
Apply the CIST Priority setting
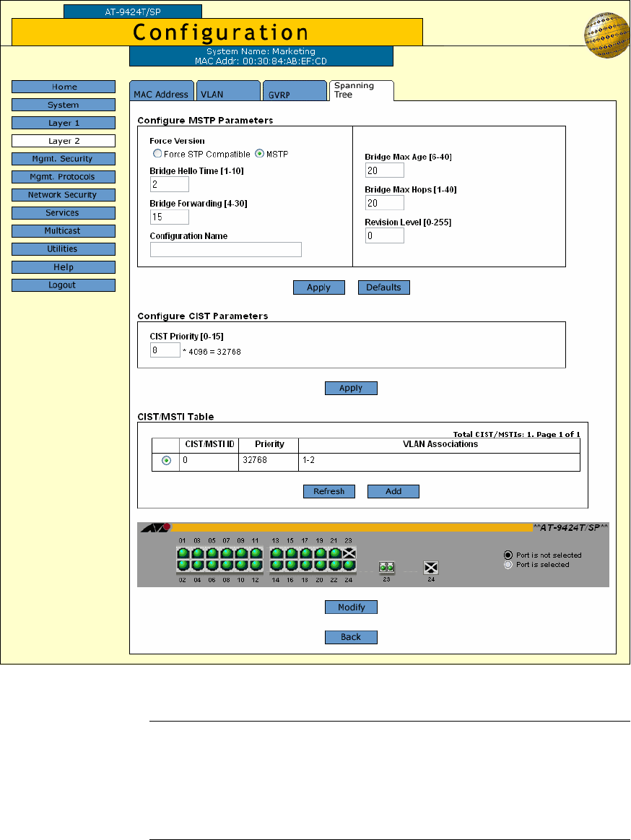[352, 389]
